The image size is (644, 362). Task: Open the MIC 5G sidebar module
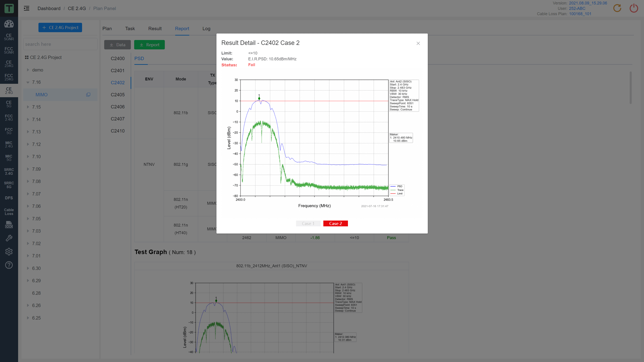(9, 158)
